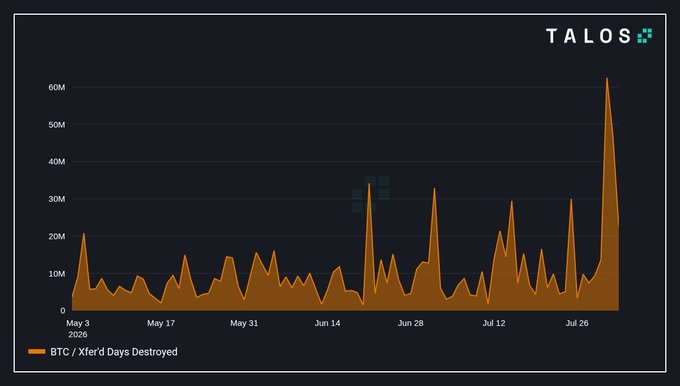This screenshot has width=680, height=386.
Task: Click the 2026 year label
Action: [x=78, y=334]
